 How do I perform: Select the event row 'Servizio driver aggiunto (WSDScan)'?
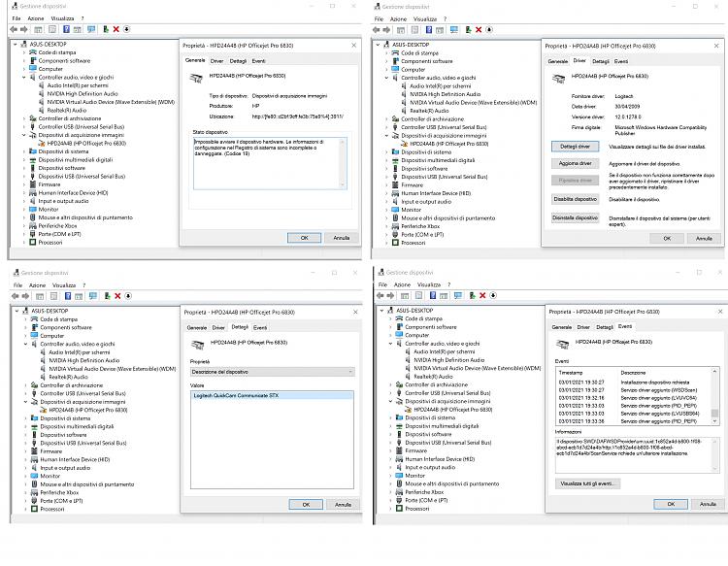pyautogui.click(x=634, y=390)
